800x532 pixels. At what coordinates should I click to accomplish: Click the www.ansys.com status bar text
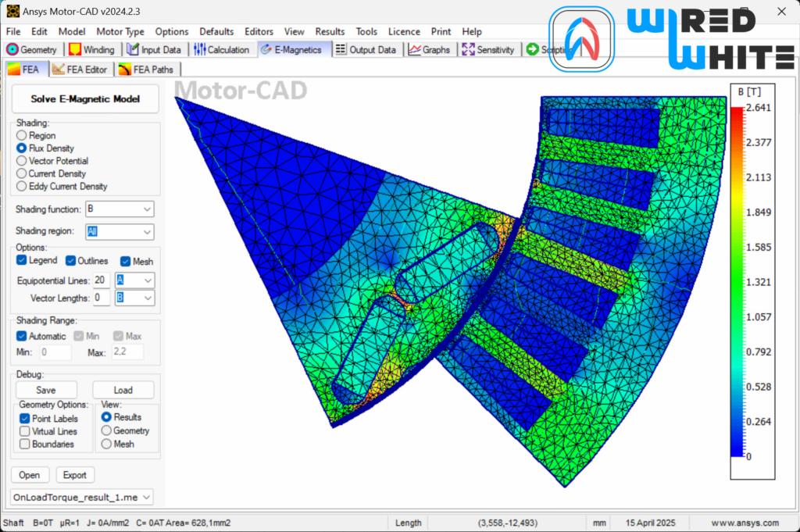[x=745, y=523]
